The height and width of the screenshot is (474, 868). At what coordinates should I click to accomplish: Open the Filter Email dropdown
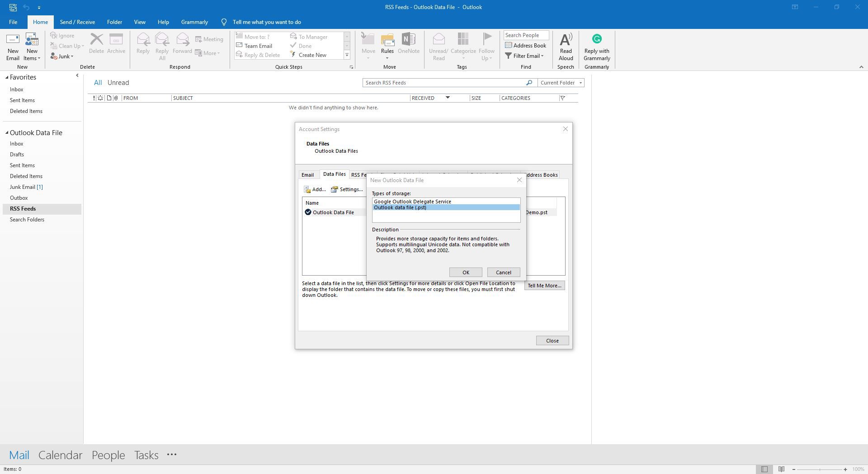click(524, 56)
